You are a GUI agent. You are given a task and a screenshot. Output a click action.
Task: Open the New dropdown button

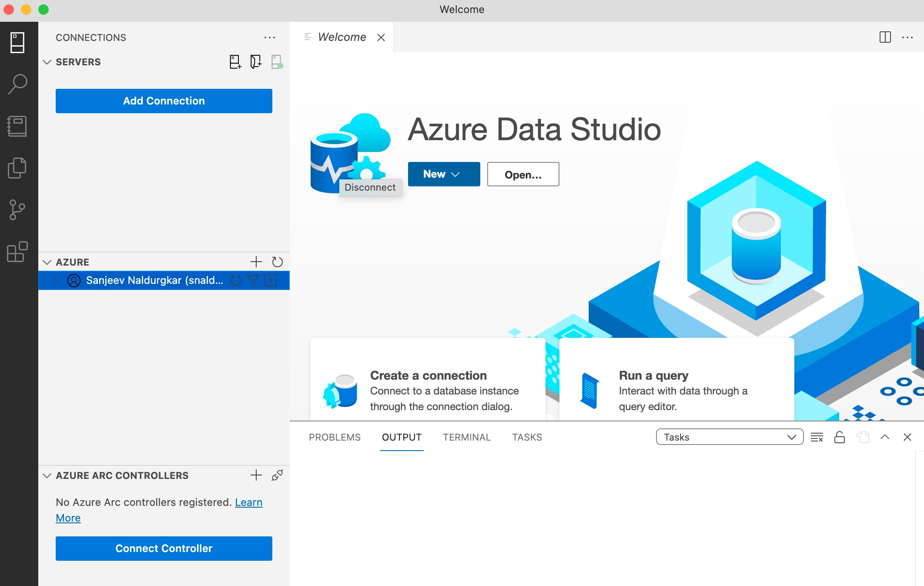(444, 174)
